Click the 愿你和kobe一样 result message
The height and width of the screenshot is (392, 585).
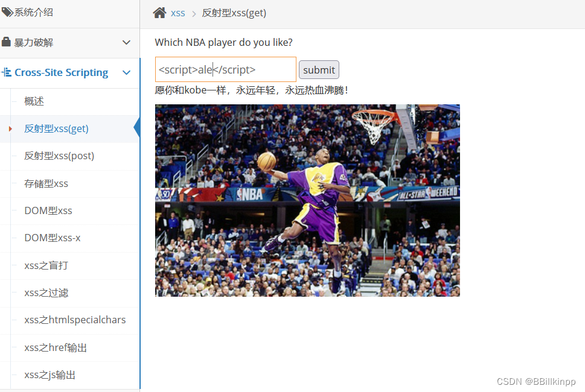pos(252,90)
